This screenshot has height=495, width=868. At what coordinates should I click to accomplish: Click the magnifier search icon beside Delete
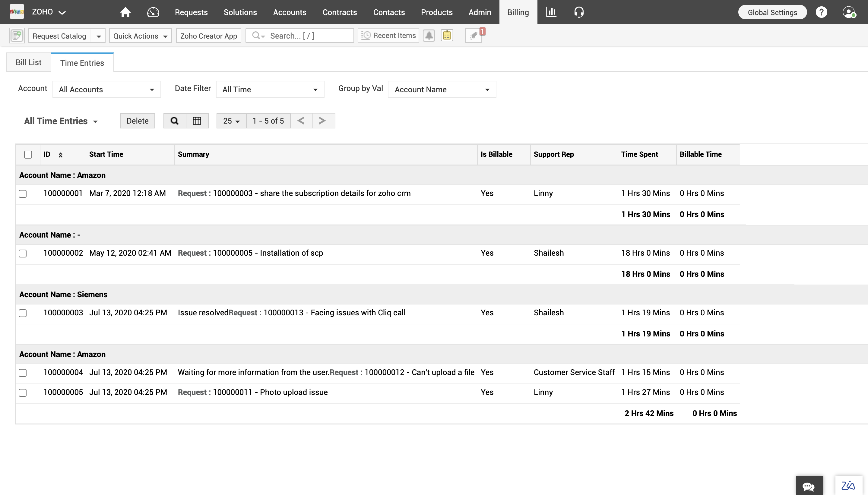(x=175, y=121)
